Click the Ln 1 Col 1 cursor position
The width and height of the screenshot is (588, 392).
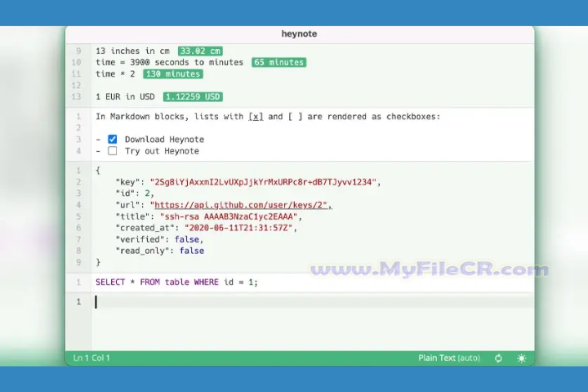pyautogui.click(x=91, y=359)
